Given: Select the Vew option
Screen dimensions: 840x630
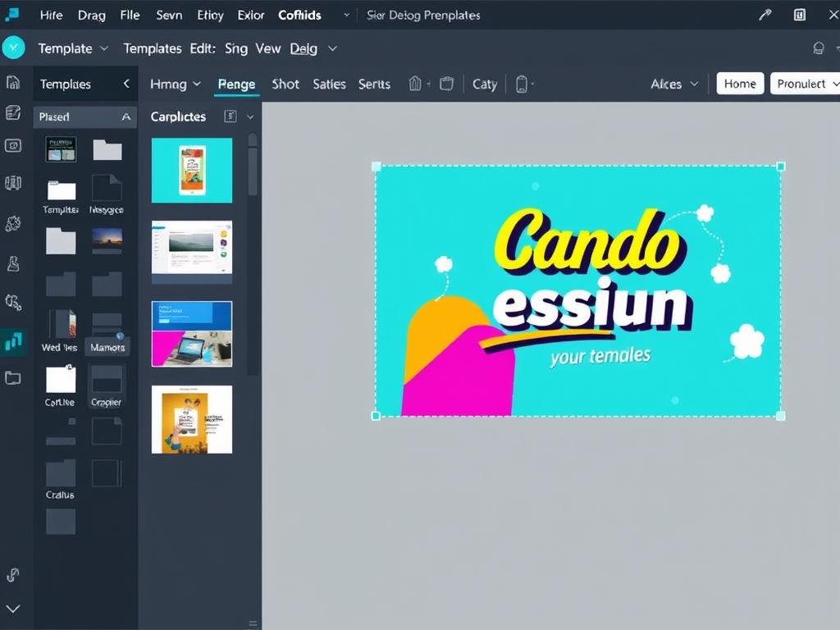Looking at the screenshot, I should click(268, 48).
